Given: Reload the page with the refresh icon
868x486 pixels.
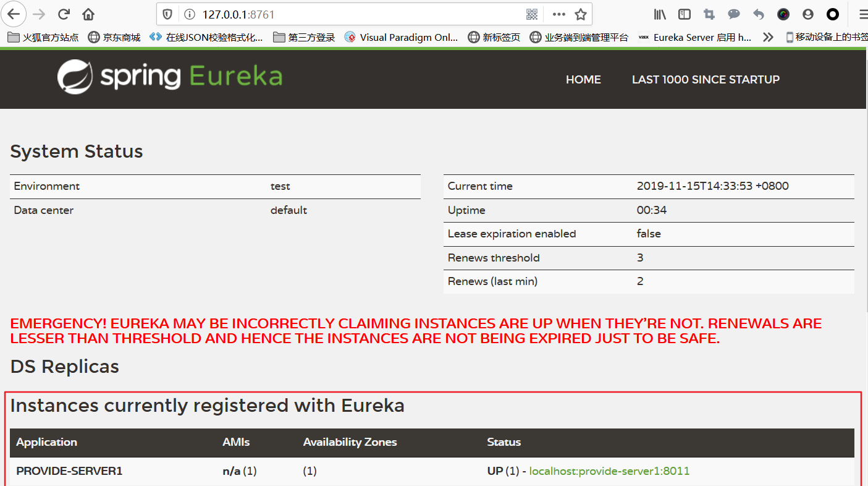Looking at the screenshot, I should point(64,14).
